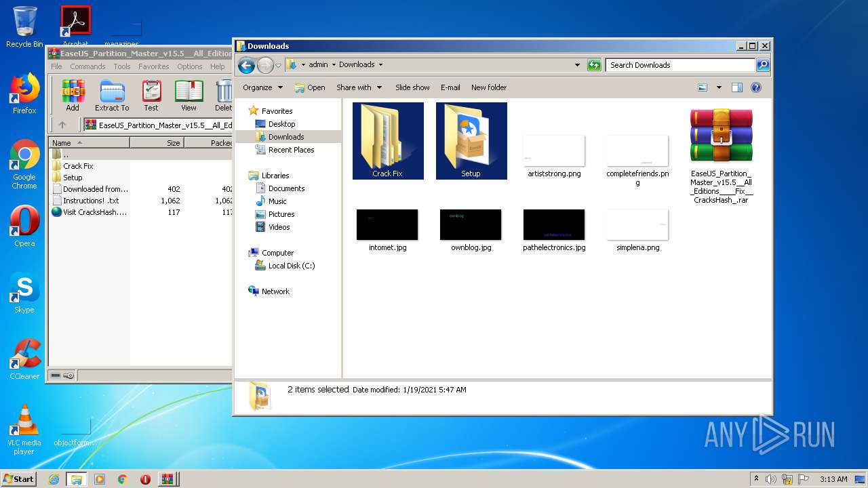Screen dimensions: 868x488
Task: Sort WinRAR list by Size column
Action: (157, 143)
